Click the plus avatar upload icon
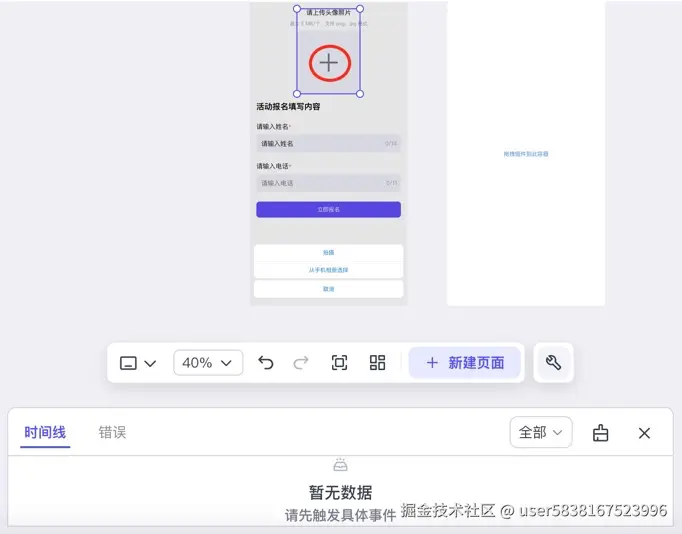 [329, 63]
